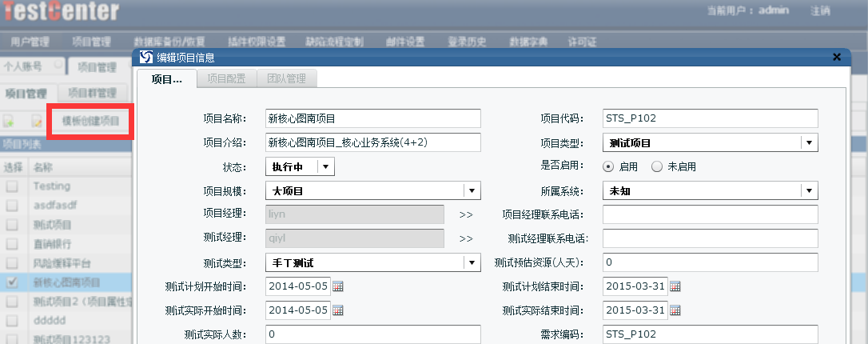The width and height of the screenshot is (868, 344).
Task: Click the edit project pencil icon
Action: [37, 121]
